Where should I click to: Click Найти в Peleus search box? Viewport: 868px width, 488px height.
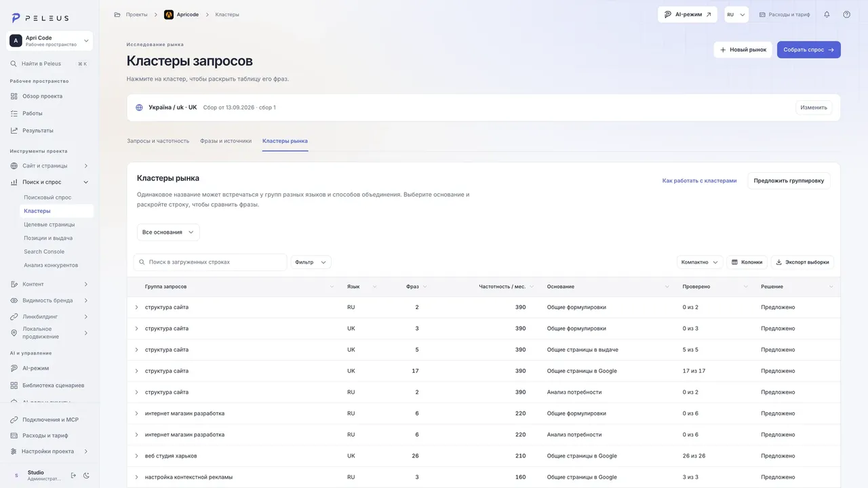(x=50, y=64)
